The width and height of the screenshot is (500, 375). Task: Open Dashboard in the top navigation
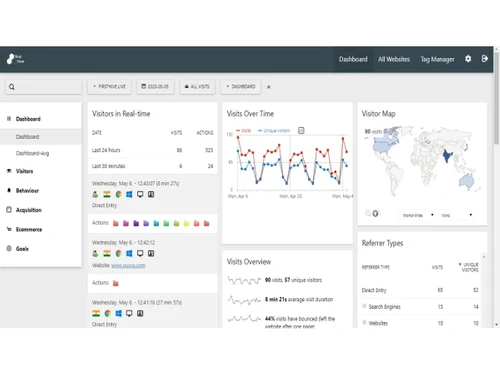(353, 59)
